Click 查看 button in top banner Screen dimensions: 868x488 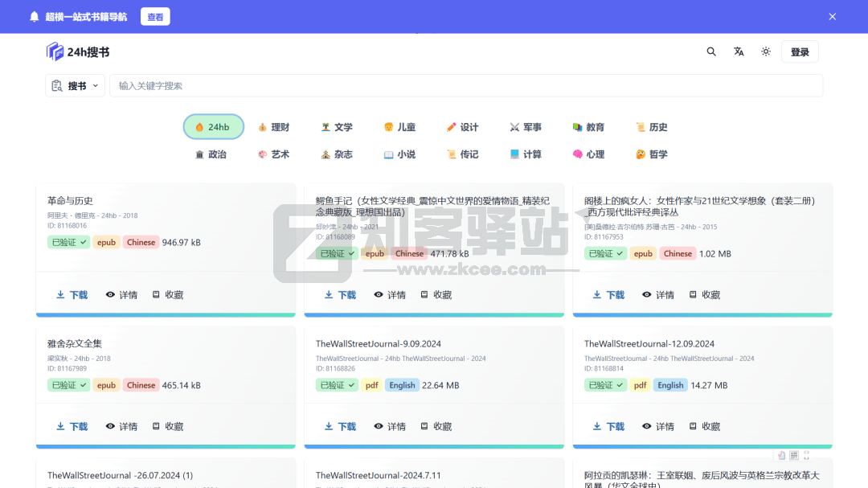pos(155,17)
